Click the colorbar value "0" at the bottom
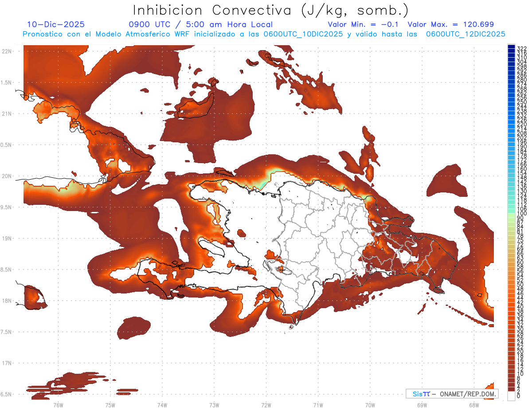Viewport: 532px width, 411px height. [518, 396]
